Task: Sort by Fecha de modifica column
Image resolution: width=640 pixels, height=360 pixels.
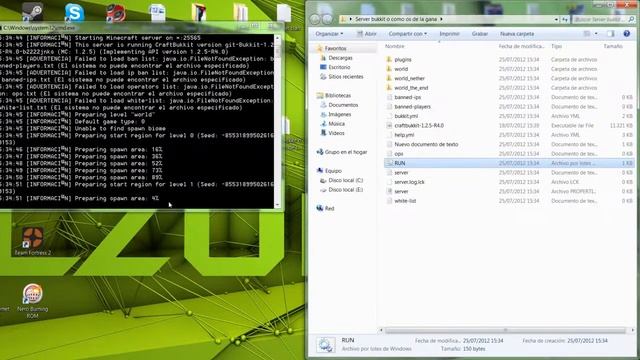Action: tap(521, 46)
